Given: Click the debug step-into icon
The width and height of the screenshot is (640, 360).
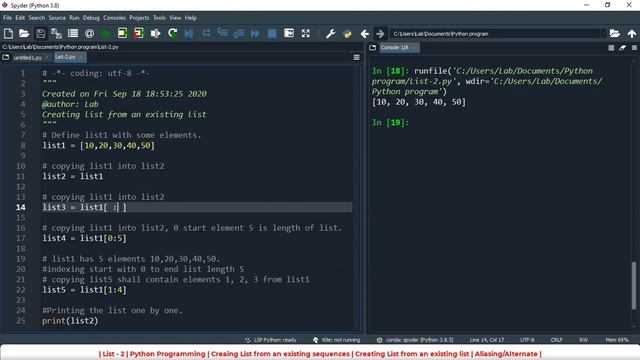Looking at the screenshot, I should [x=222, y=33].
